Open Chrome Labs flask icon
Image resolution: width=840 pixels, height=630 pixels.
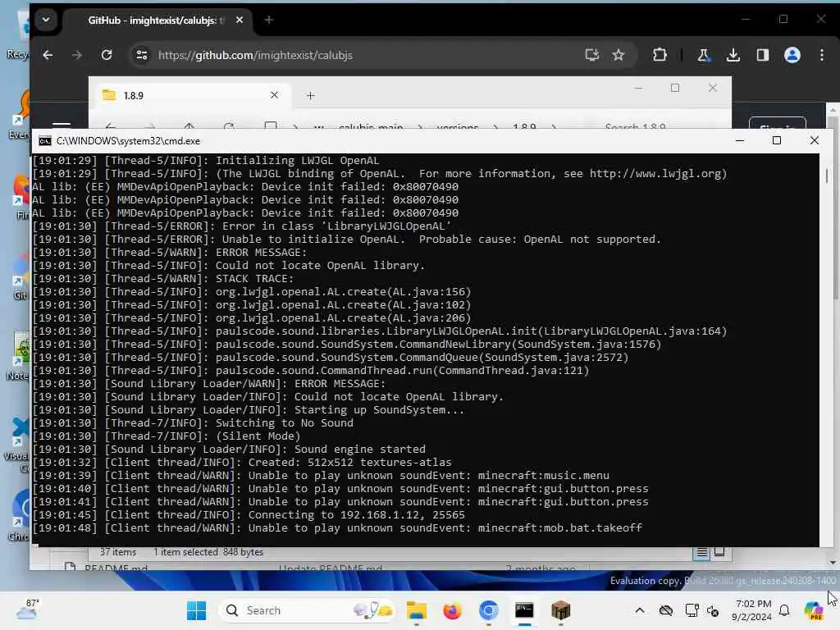[703, 55]
